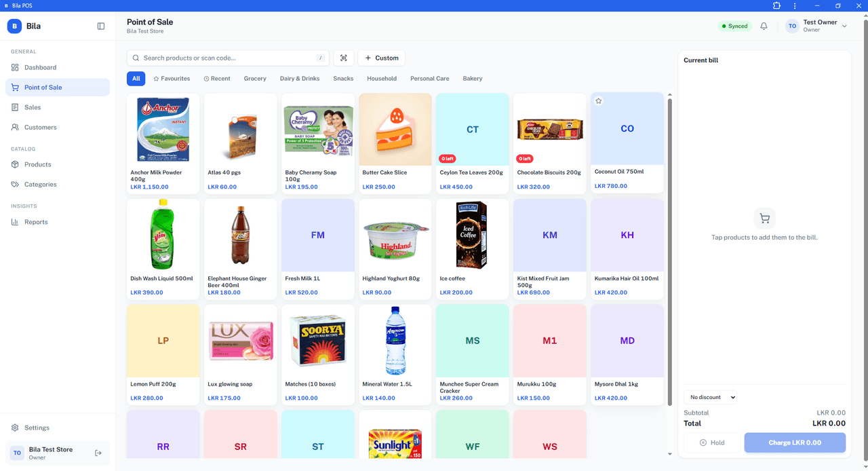Favourite Coconut Oil 750ml with star icon

(x=599, y=101)
